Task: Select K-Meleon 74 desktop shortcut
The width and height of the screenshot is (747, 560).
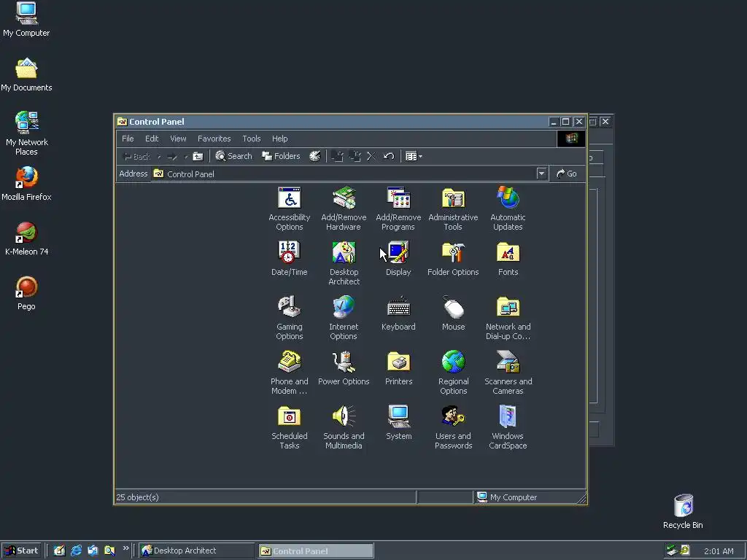Action: point(27,239)
